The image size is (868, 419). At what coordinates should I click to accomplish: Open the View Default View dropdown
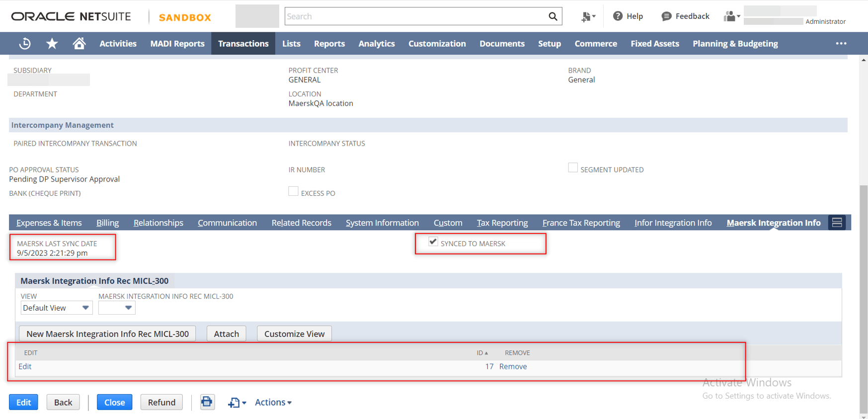pyautogui.click(x=57, y=308)
